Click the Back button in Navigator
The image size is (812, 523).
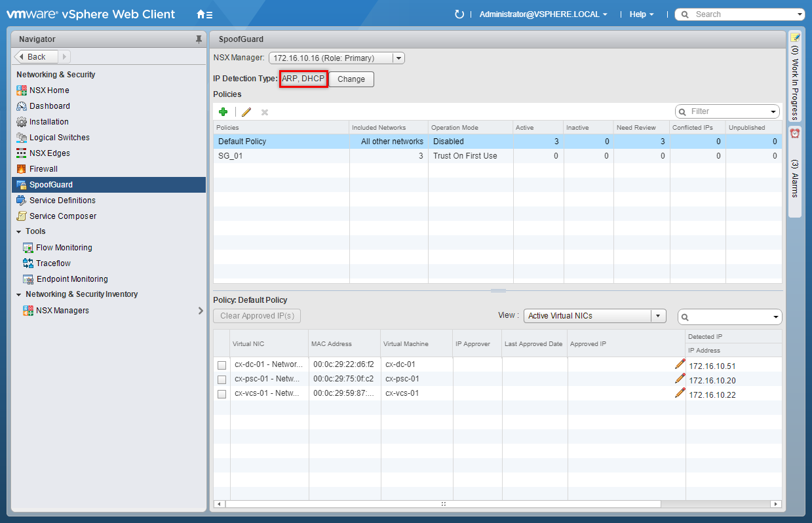pyautogui.click(x=37, y=57)
